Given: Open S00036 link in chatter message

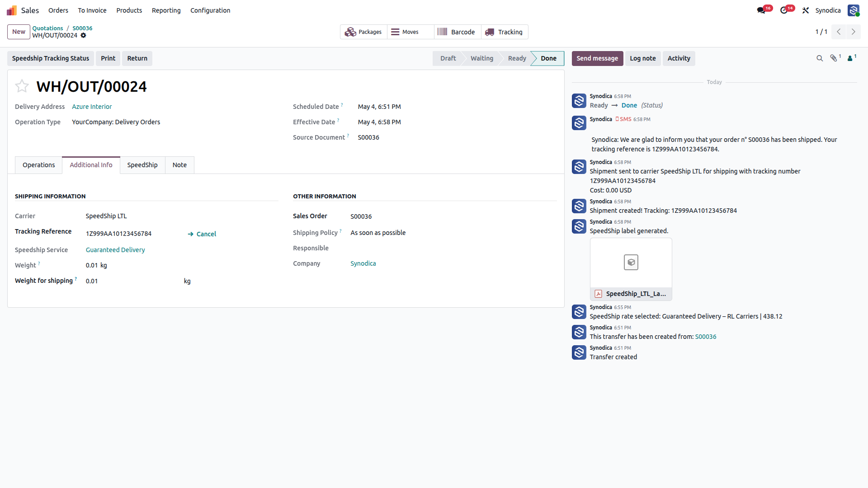Looking at the screenshot, I should coord(706,337).
